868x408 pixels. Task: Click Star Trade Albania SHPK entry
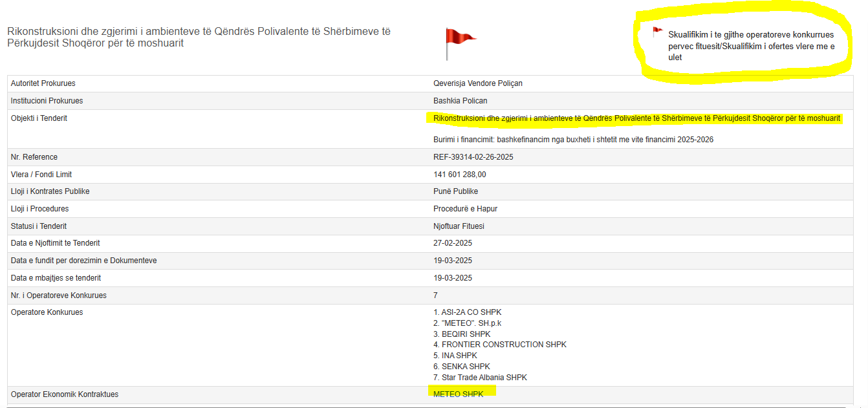coord(480,378)
